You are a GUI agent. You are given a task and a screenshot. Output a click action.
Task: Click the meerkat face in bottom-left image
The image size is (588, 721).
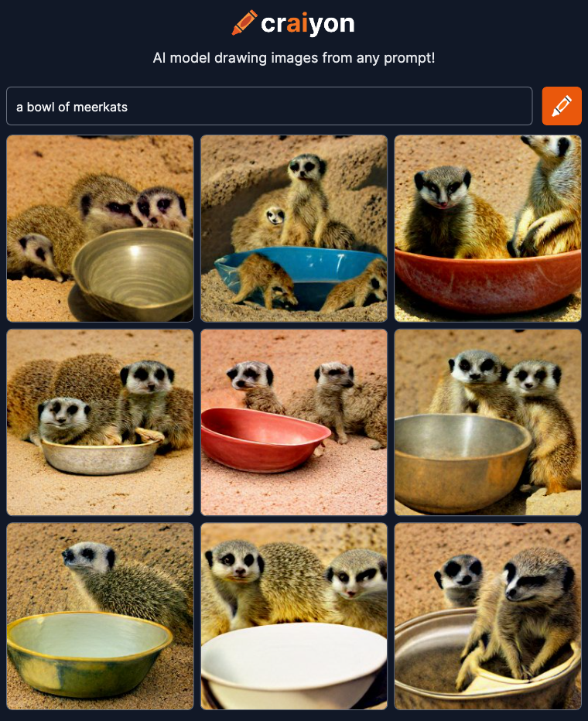pos(88,555)
